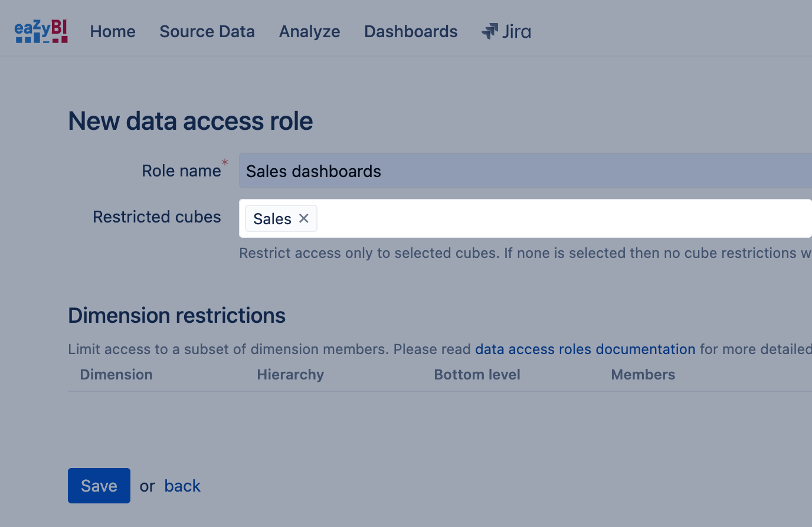
Task: Go to the Home page
Action: pos(113,31)
